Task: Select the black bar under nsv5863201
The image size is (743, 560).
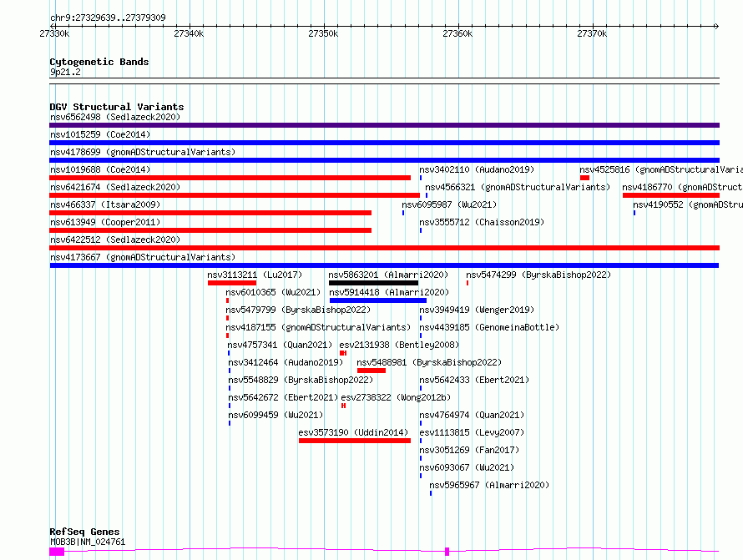Action: click(374, 283)
